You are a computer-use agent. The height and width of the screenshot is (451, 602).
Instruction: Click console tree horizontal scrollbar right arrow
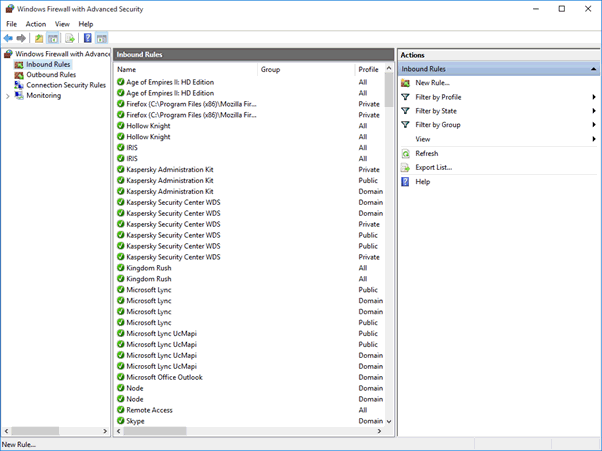coord(105,431)
